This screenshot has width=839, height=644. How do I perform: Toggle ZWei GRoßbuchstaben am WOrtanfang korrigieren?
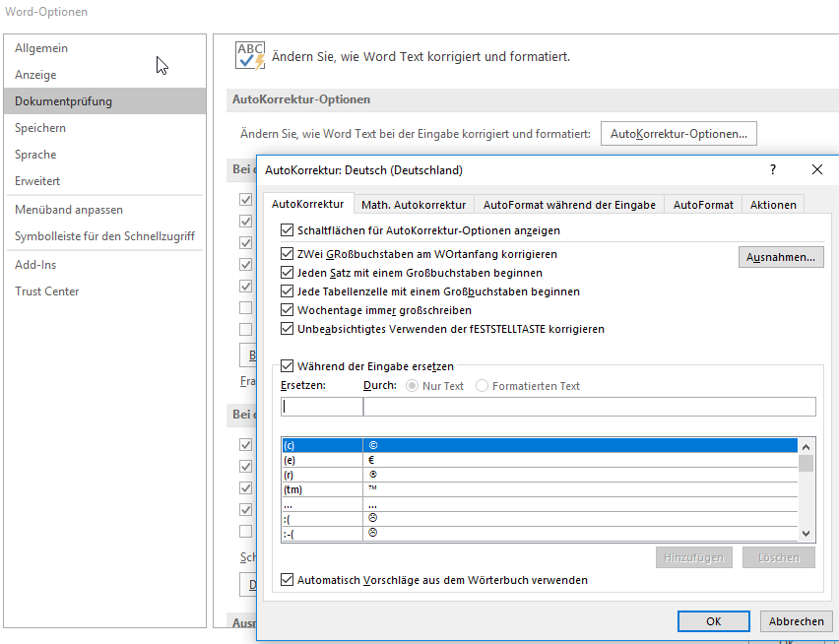point(287,254)
